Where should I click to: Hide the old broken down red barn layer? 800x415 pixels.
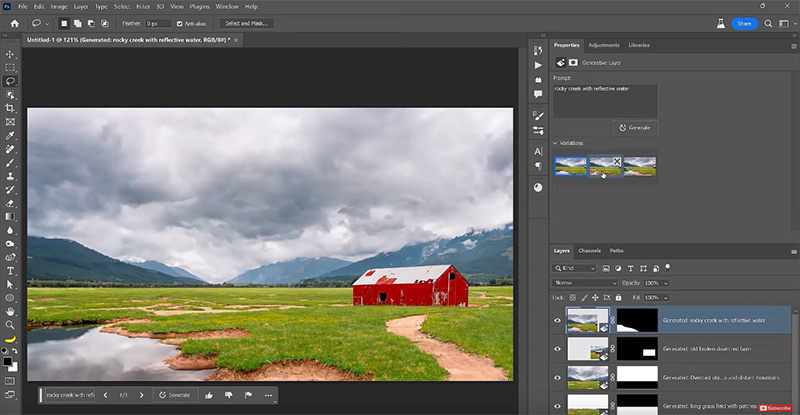coord(557,349)
